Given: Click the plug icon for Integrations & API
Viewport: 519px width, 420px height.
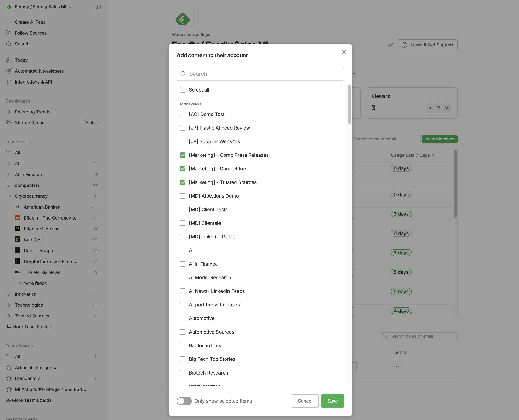Looking at the screenshot, I should tap(9, 82).
